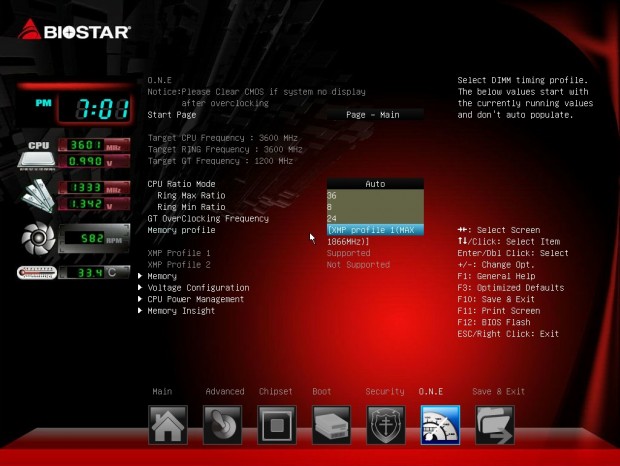Click the fan speed icon

[x=38, y=238]
